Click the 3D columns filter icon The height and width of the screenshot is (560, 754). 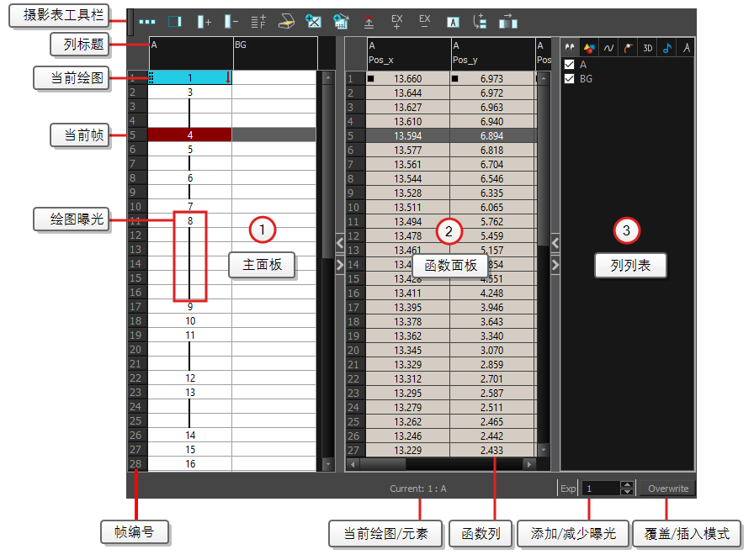pos(648,47)
